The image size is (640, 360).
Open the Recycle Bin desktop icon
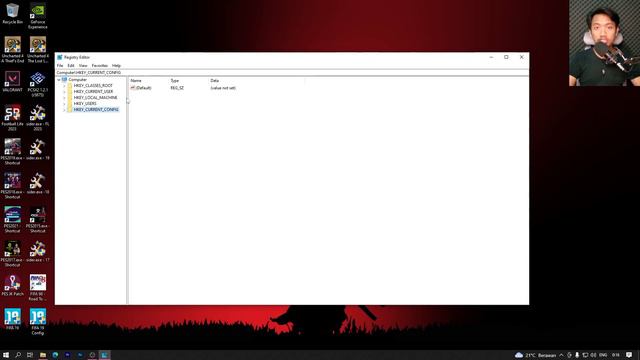point(13,13)
